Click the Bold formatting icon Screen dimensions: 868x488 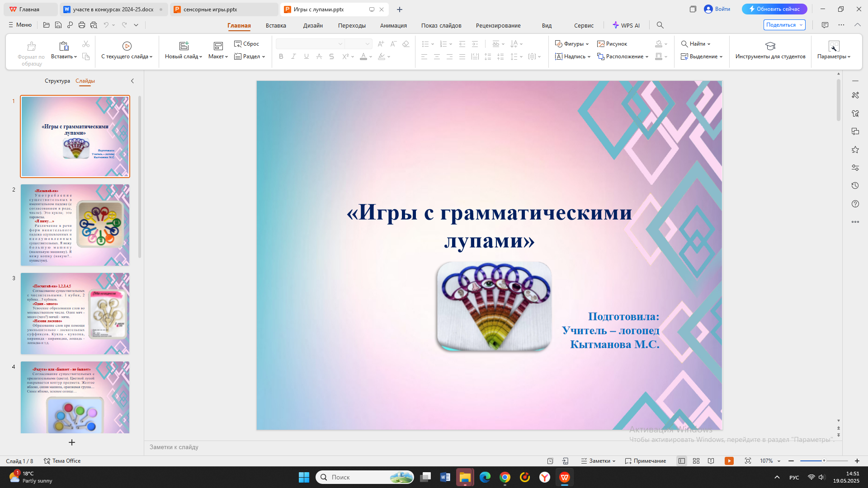coord(281,56)
